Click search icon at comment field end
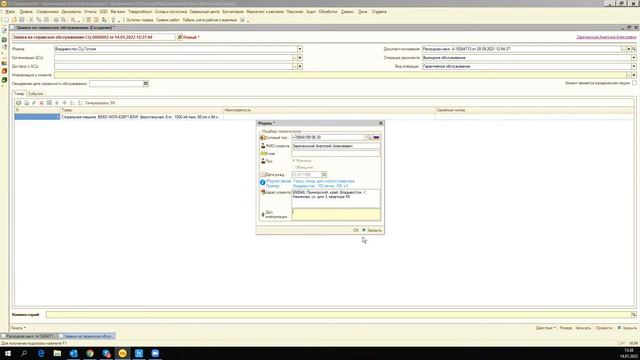Image resolution: width=640 pixels, height=360 pixels. (x=633, y=315)
